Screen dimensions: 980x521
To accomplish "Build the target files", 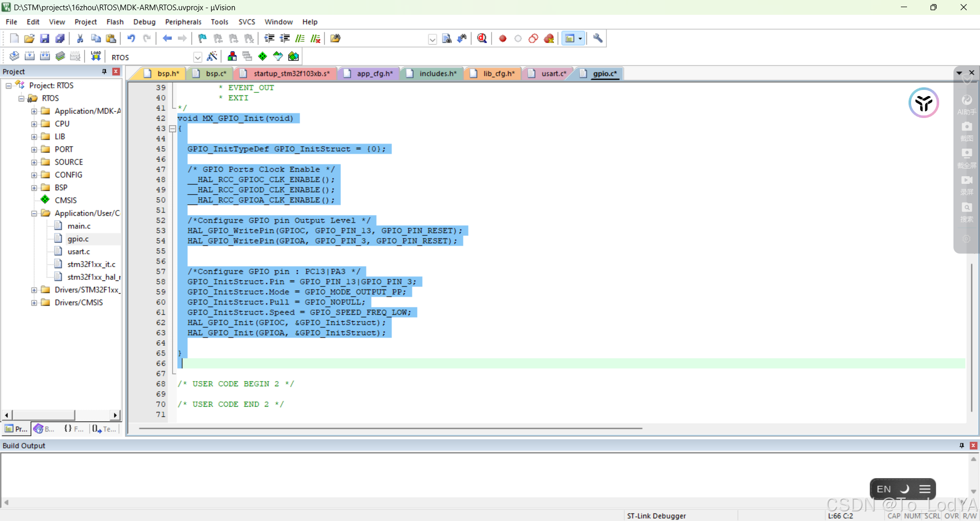I will point(30,56).
